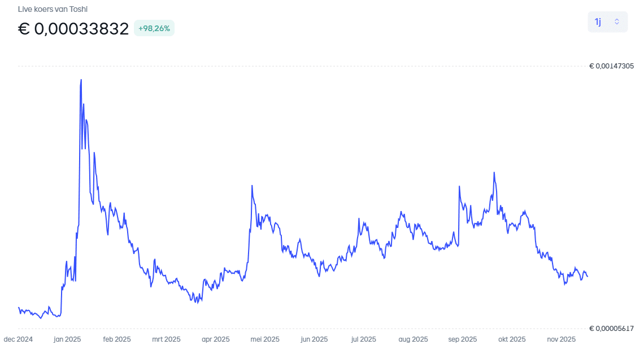Click the € 0,00147305 upper axis label
The image size is (644, 353).
click(613, 66)
